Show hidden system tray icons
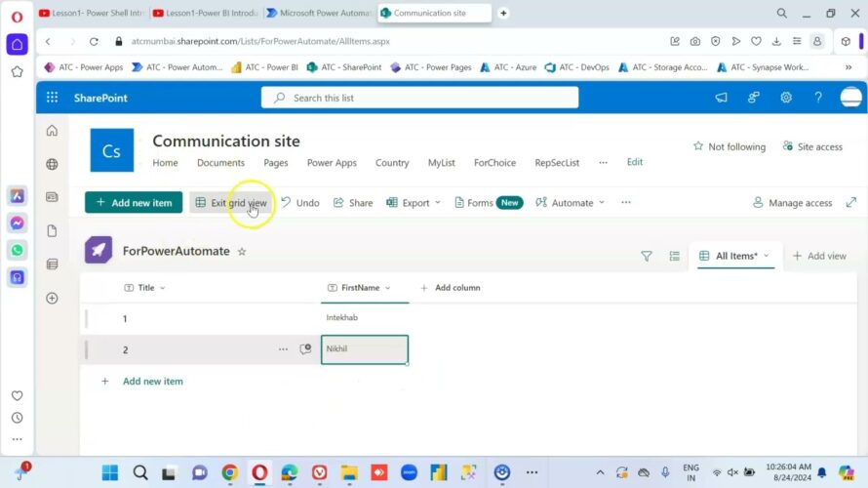Viewport: 868px width, 488px height. tap(600, 472)
